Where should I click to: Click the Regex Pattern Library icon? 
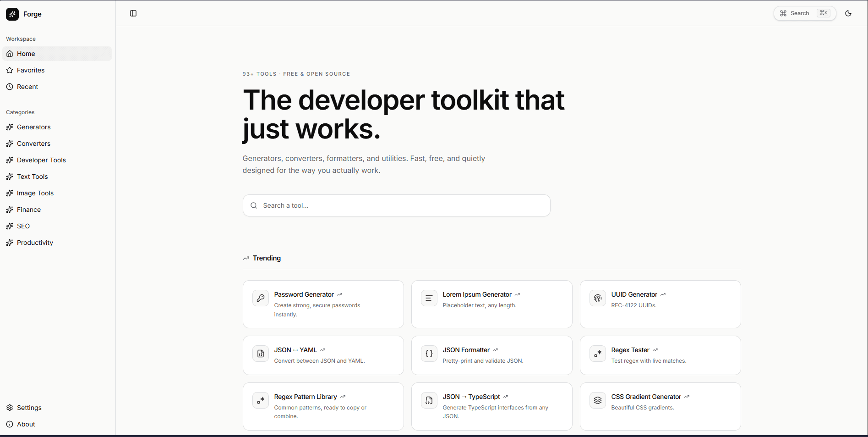click(x=261, y=400)
